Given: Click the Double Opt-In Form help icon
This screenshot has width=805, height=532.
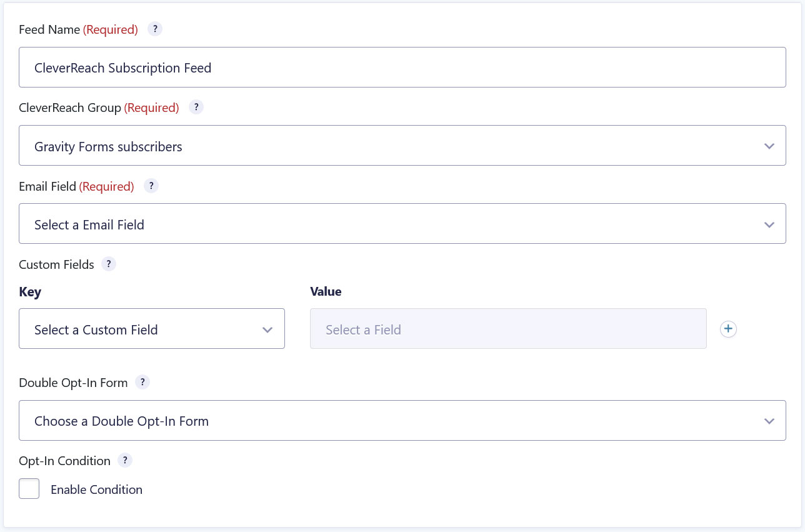Looking at the screenshot, I should coord(142,383).
